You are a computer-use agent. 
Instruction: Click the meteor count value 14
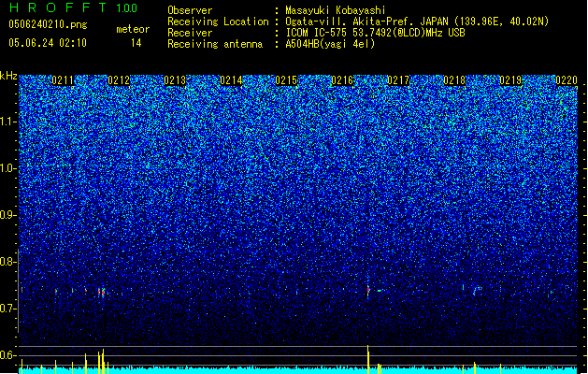(136, 43)
